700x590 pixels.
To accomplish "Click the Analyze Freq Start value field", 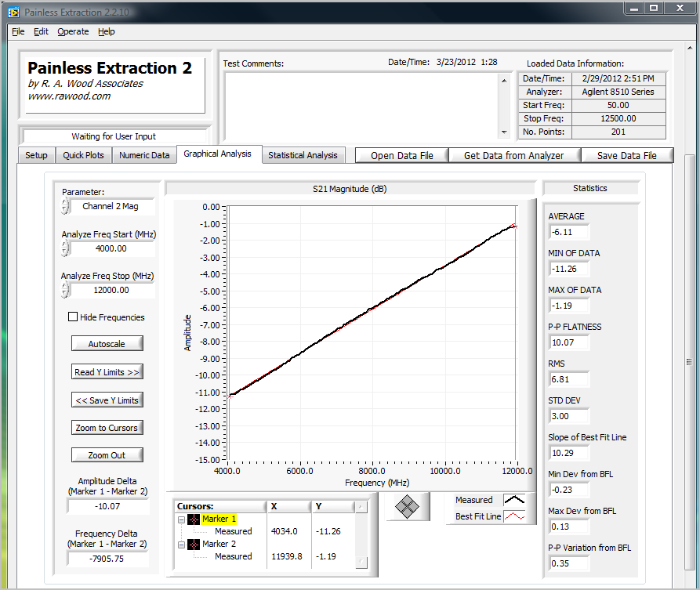I will pos(113,248).
